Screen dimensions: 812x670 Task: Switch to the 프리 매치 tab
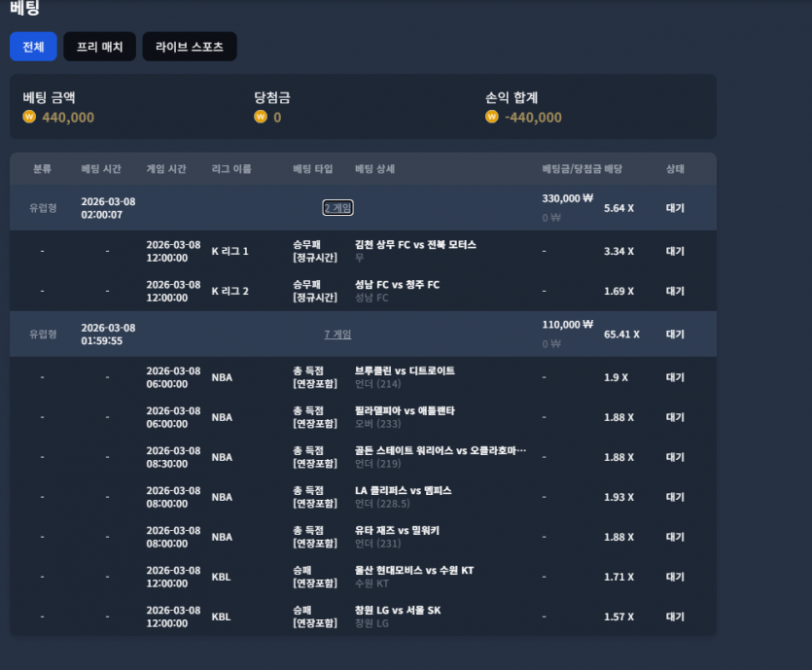tap(99, 47)
